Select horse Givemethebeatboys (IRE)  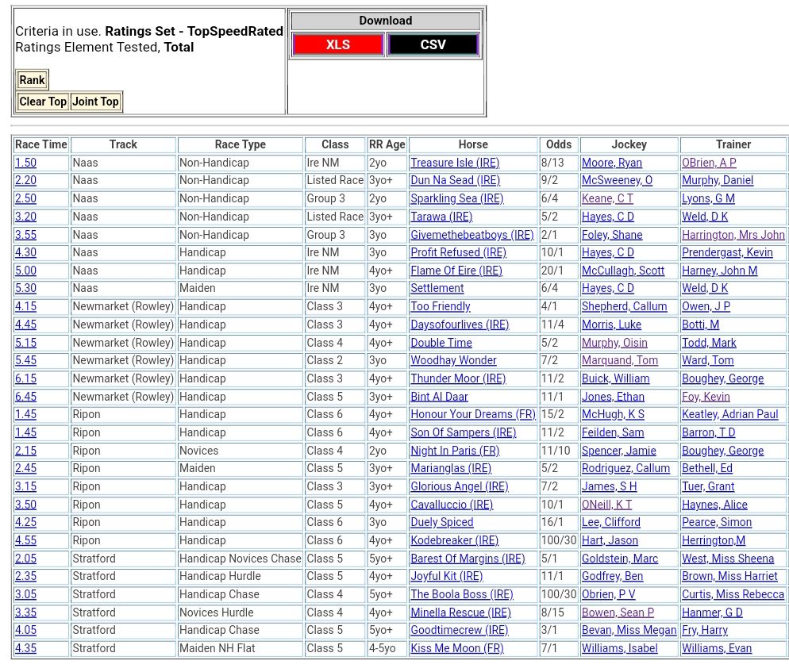pyautogui.click(x=471, y=235)
